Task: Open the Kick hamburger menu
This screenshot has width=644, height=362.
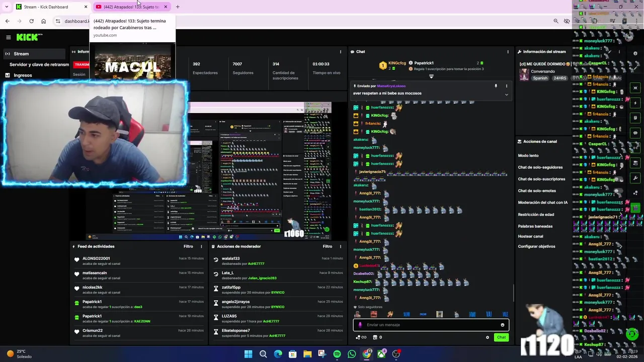Action: tap(8, 37)
